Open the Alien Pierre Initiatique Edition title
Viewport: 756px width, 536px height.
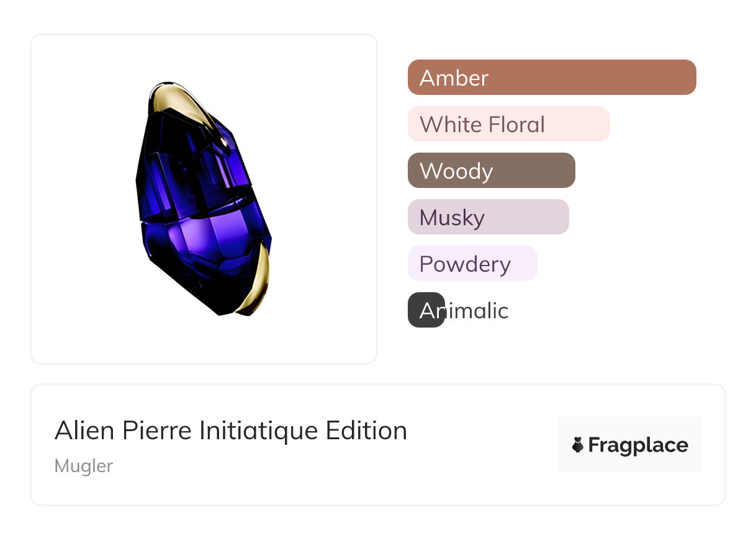231,431
